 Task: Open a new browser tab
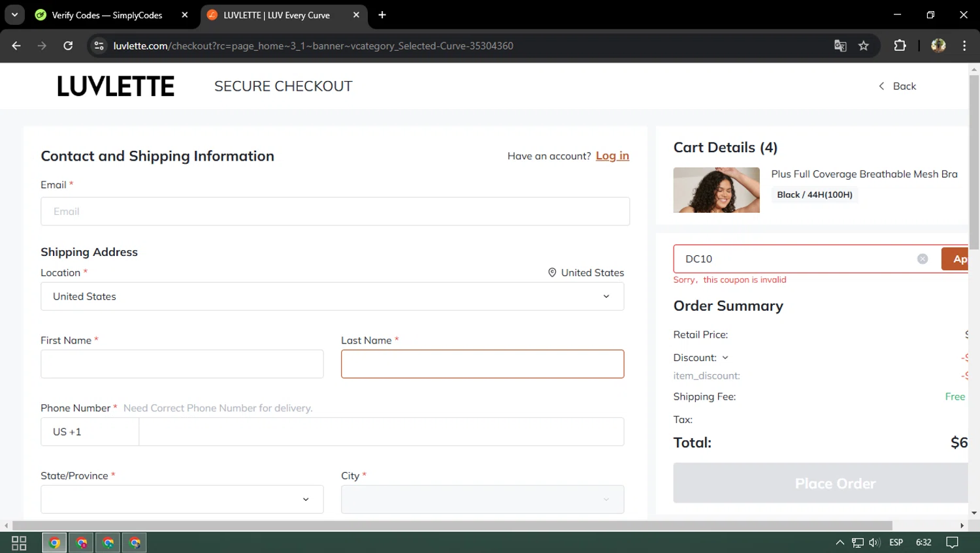pos(382,15)
